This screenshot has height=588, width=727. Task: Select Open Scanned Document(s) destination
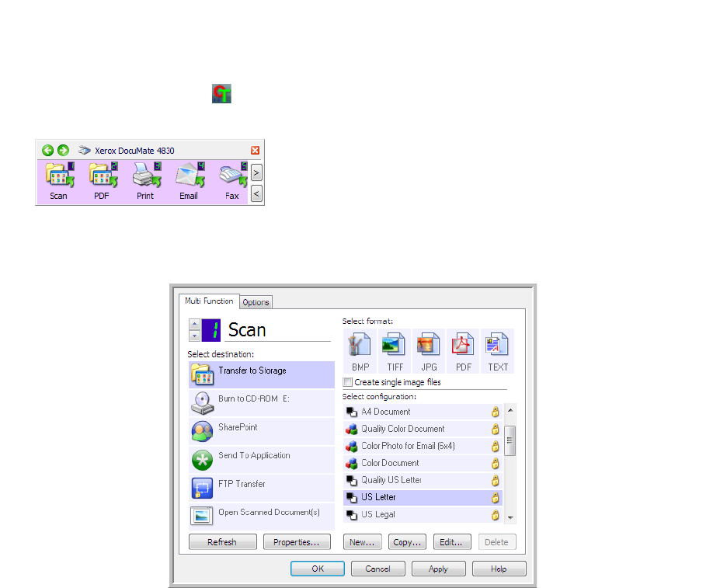262,516
